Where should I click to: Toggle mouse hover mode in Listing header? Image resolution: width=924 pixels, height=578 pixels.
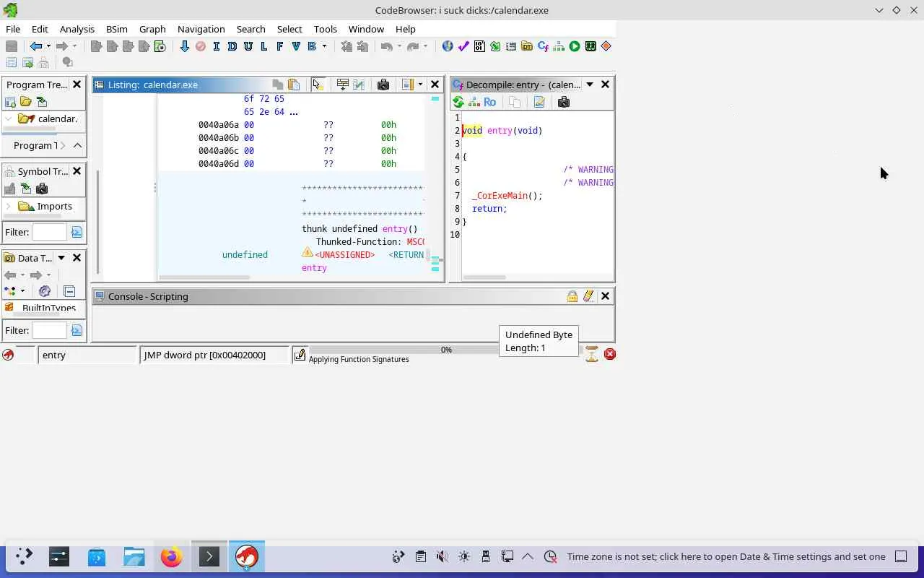[317, 85]
